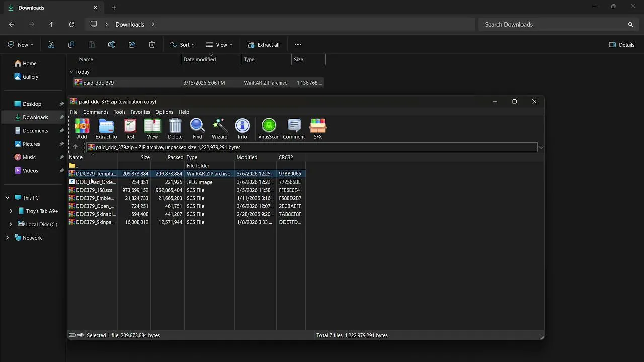Open the New dropdown in Explorer

[21, 45]
